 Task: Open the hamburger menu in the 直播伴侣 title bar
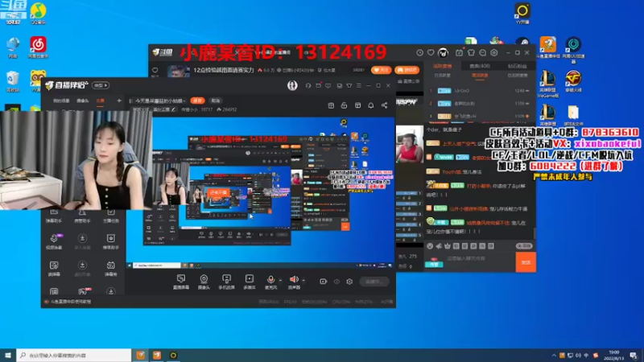[358, 85]
